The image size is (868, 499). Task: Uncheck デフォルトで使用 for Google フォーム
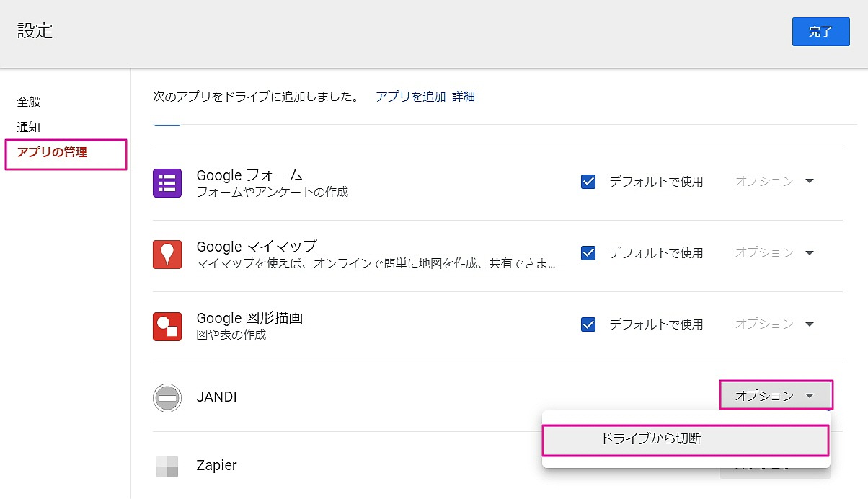[588, 182]
